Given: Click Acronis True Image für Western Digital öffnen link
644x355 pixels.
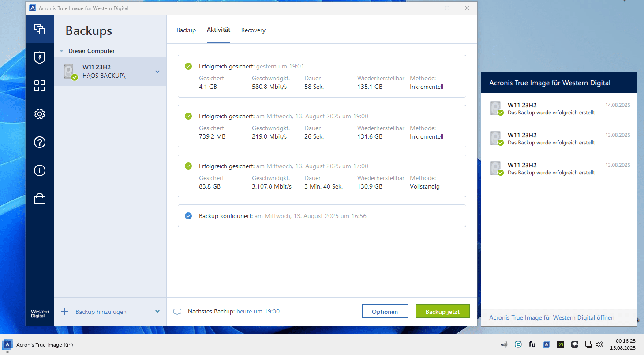Looking at the screenshot, I should click(x=552, y=317).
